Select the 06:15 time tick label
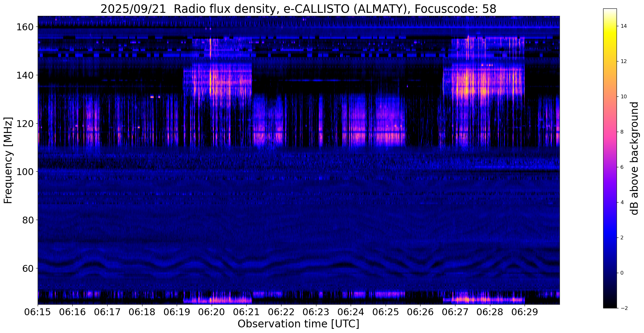The height and width of the screenshot is (333, 644). click(38, 312)
